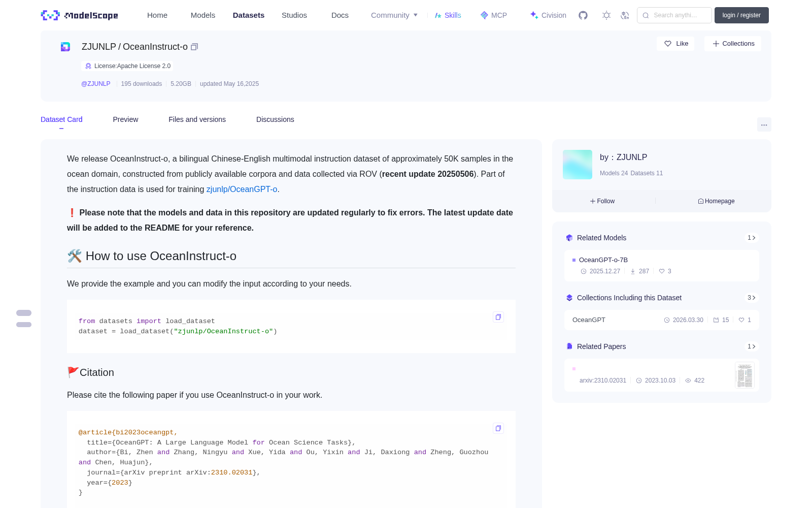The image size is (812, 508).
Task: Open the arxiv:2310.02031 paper
Action: click(x=603, y=380)
